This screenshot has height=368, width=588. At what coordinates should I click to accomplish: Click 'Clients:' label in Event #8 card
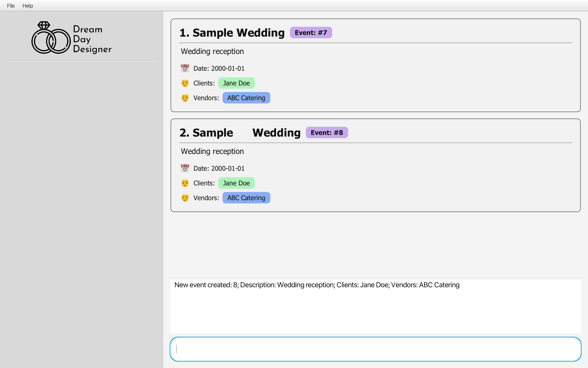[204, 183]
